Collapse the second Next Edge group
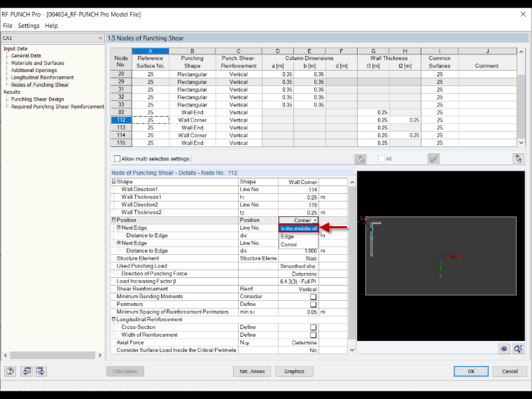Viewport: 532px width, 399px height. click(119, 243)
